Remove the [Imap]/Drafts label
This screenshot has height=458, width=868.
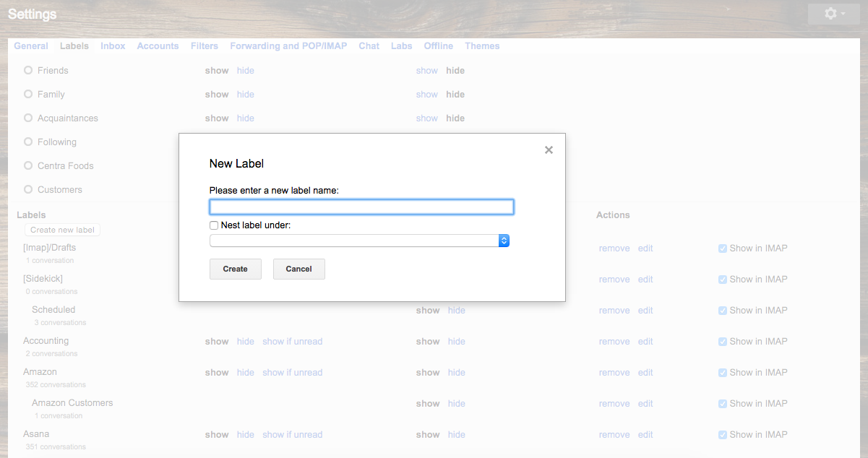614,248
